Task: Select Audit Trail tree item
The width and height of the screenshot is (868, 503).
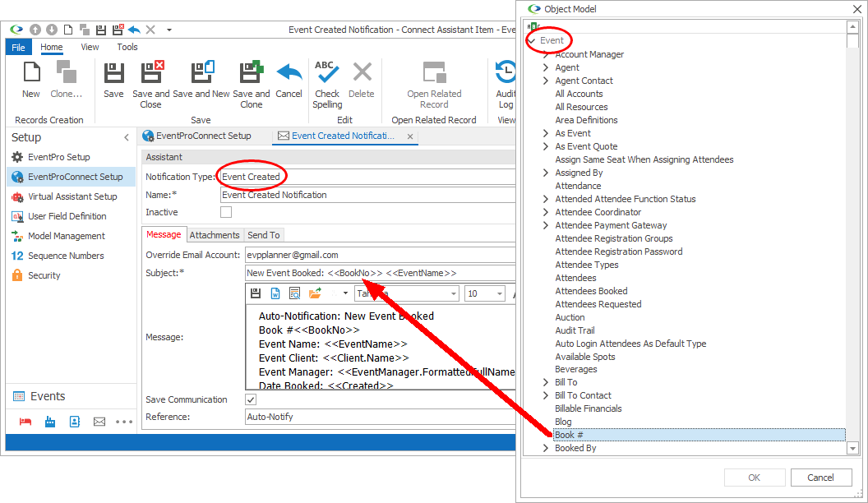Action: tap(575, 330)
